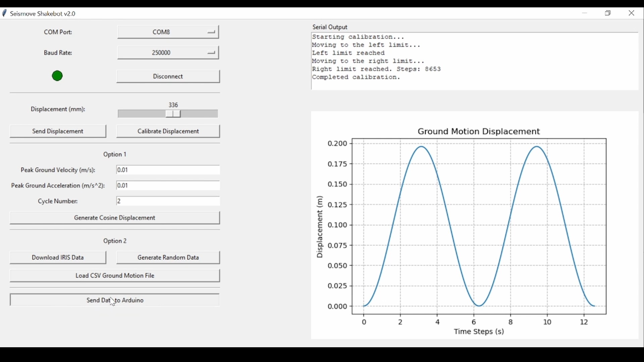This screenshot has width=644, height=362.
Task: Click the Generate Random Data button
Action: (168, 258)
